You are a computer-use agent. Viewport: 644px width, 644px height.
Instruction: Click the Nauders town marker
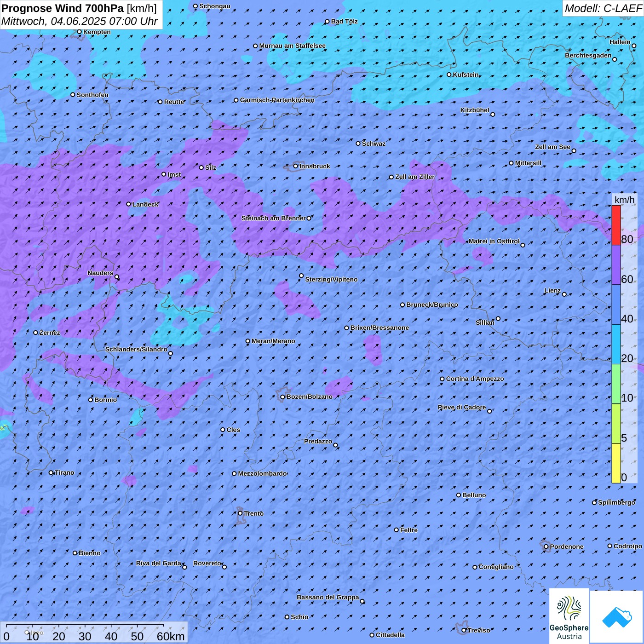[117, 277]
